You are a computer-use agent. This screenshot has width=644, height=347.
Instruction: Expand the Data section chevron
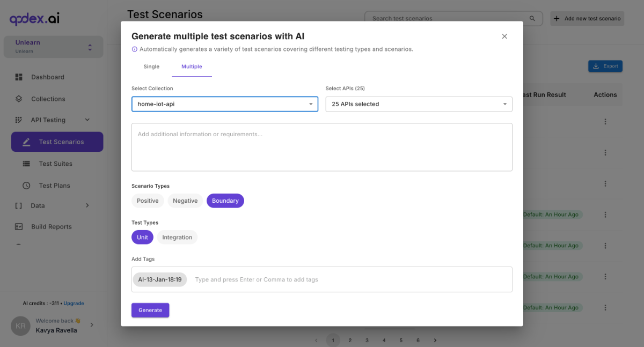tap(87, 205)
